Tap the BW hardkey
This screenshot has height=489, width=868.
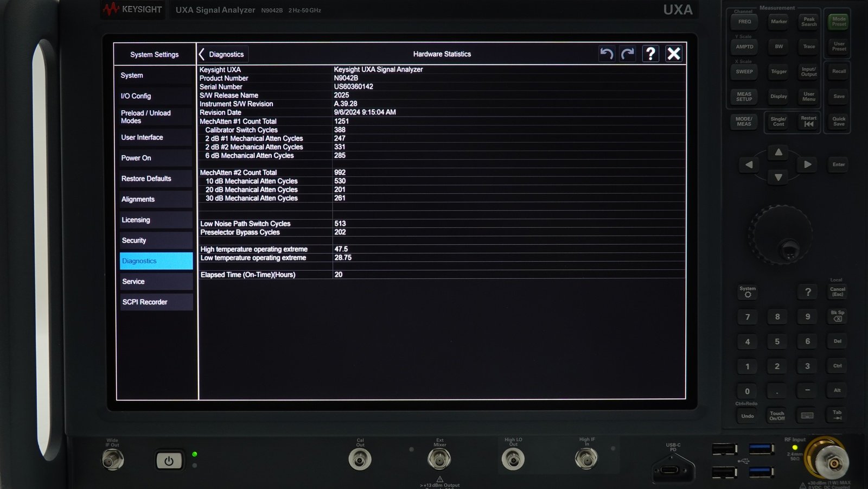778,47
